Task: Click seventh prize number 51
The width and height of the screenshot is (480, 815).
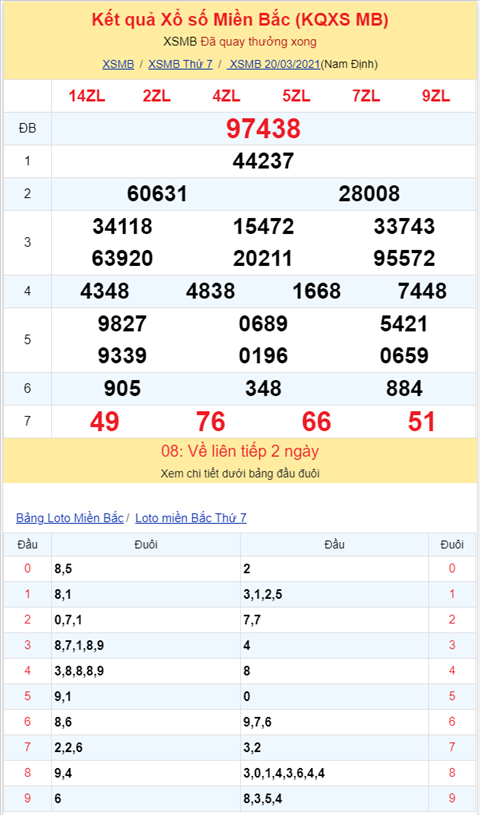Action: pyautogui.click(x=422, y=422)
